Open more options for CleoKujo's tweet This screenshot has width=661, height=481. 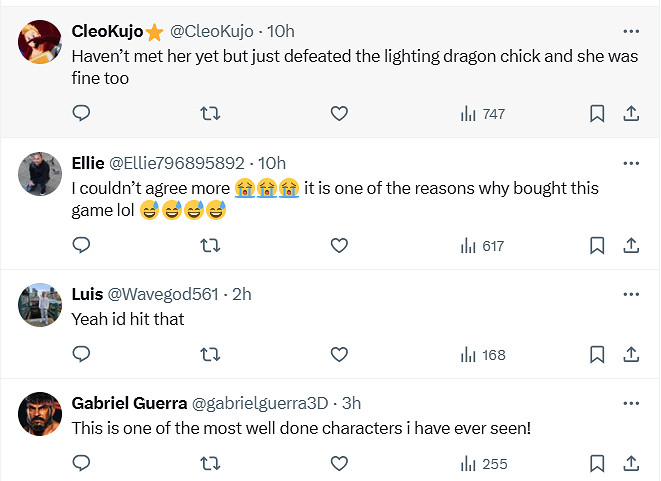[631, 31]
